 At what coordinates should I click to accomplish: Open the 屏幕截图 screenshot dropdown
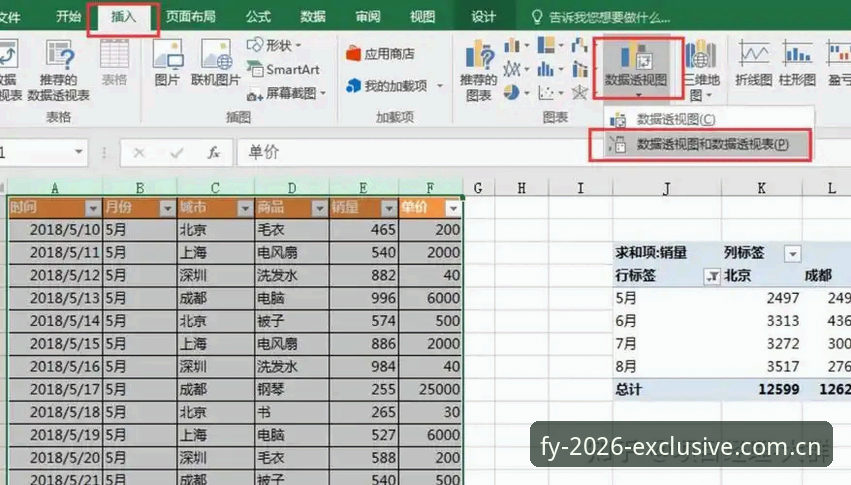[x=286, y=93]
